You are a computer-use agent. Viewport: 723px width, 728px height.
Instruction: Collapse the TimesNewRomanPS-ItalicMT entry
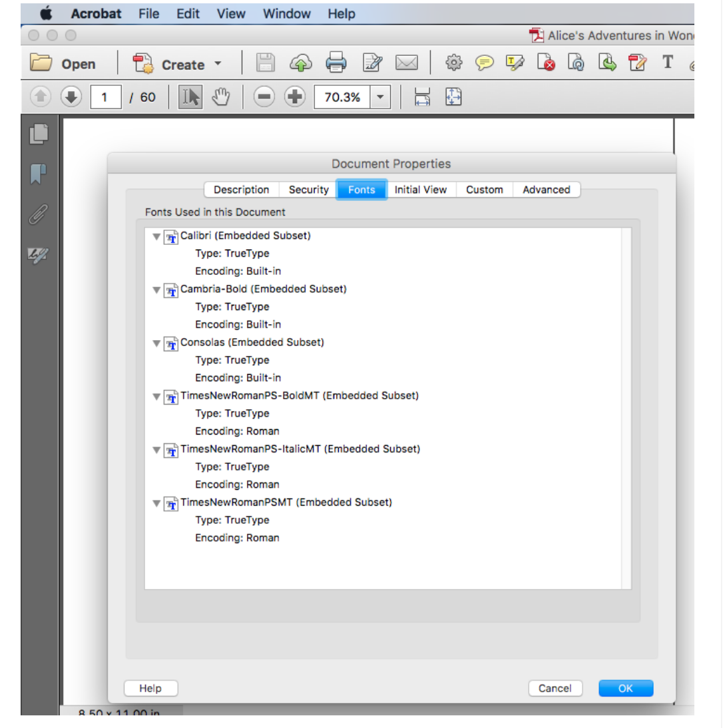(x=156, y=451)
